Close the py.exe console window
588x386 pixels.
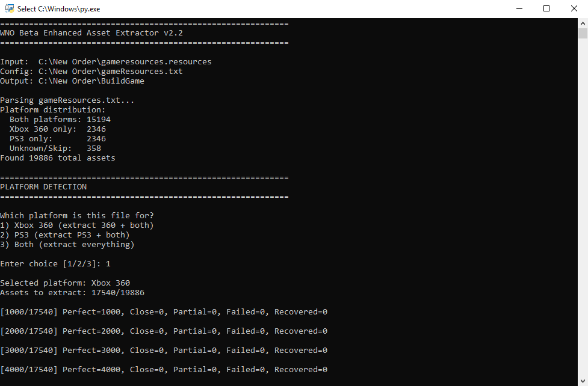(574, 9)
